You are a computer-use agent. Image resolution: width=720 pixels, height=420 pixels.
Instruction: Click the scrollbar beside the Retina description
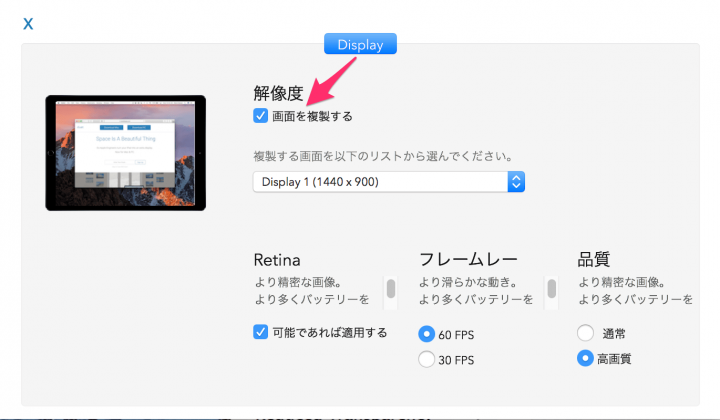point(391,292)
